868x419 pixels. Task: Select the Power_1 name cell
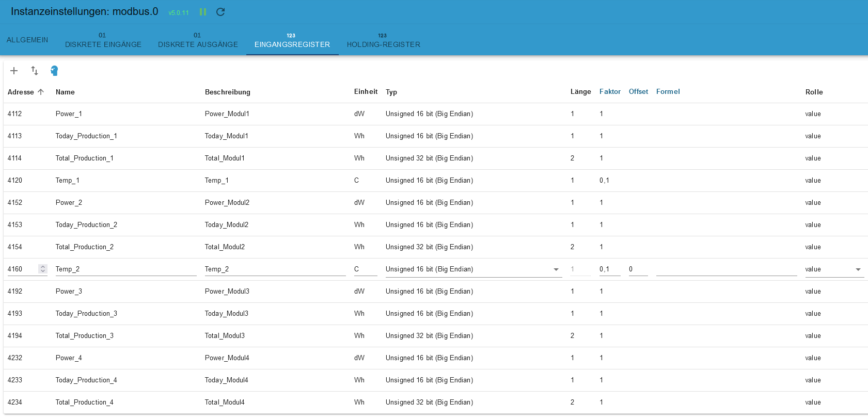click(69, 114)
